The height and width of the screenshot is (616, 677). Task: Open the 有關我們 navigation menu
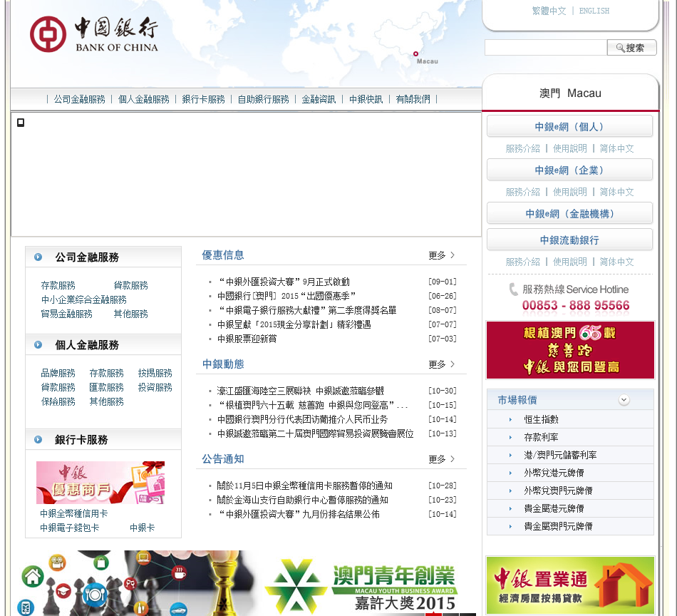tap(413, 99)
